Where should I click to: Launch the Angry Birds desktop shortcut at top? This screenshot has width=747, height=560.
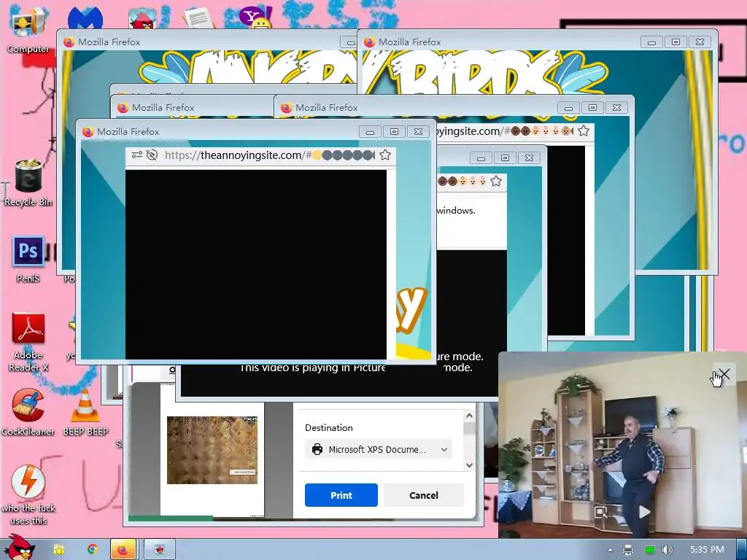click(x=142, y=19)
